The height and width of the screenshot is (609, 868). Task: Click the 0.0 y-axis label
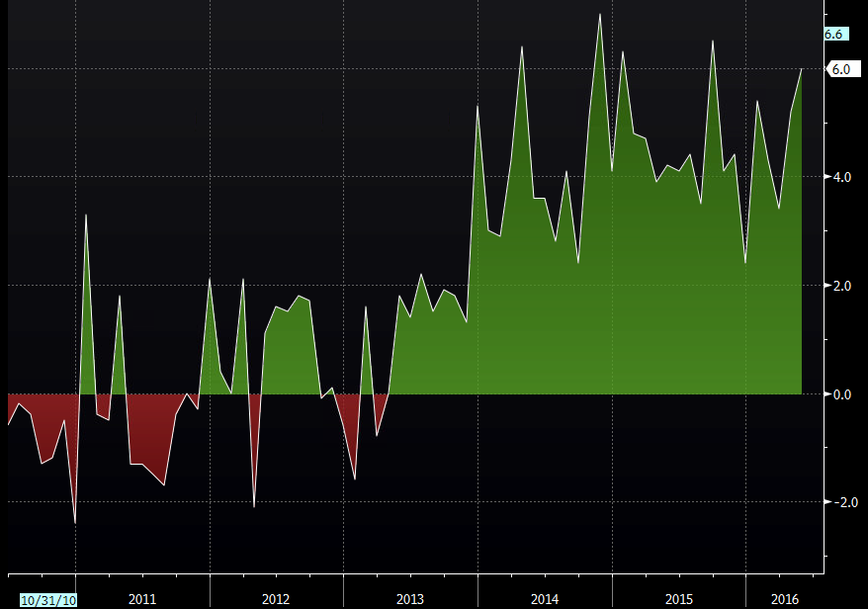coord(842,394)
